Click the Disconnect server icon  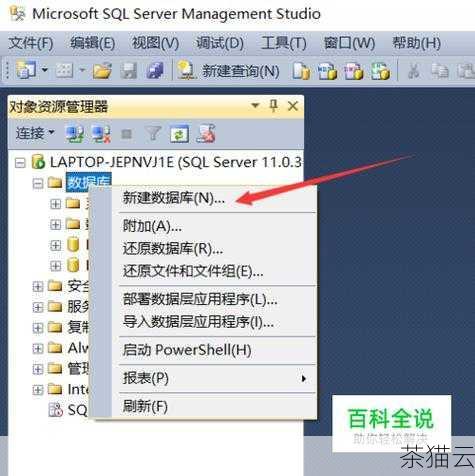[x=101, y=134]
